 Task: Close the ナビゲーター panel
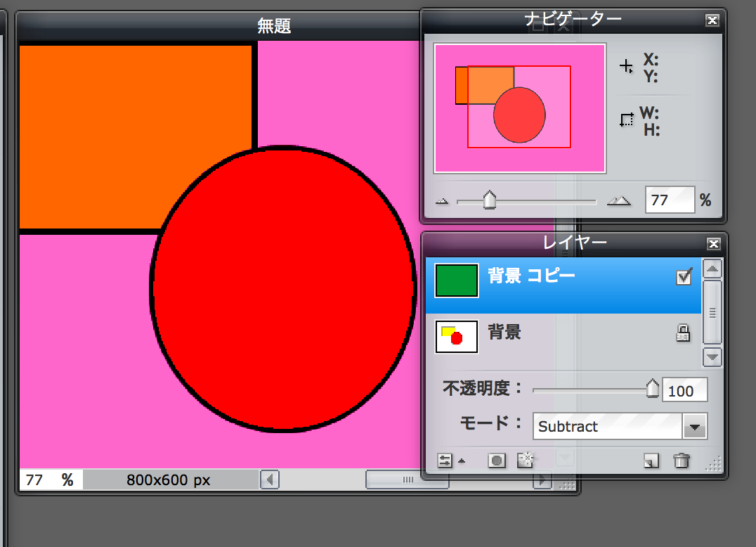tap(712, 20)
